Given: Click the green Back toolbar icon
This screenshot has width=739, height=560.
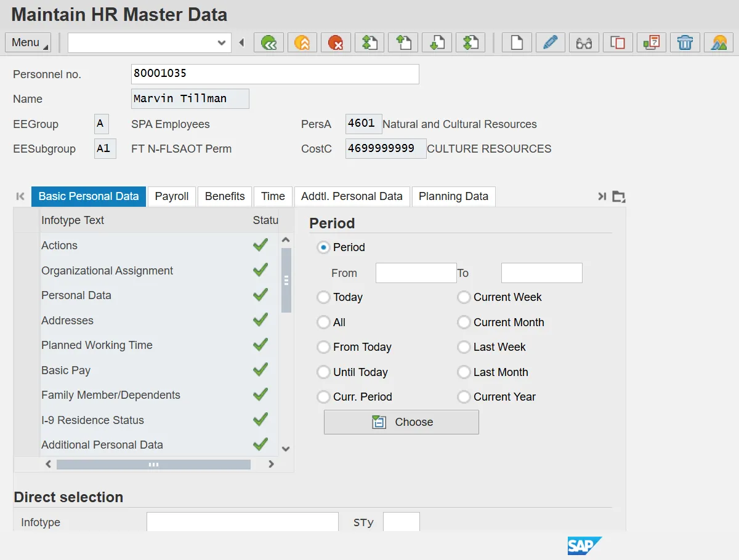Looking at the screenshot, I should [x=269, y=42].
